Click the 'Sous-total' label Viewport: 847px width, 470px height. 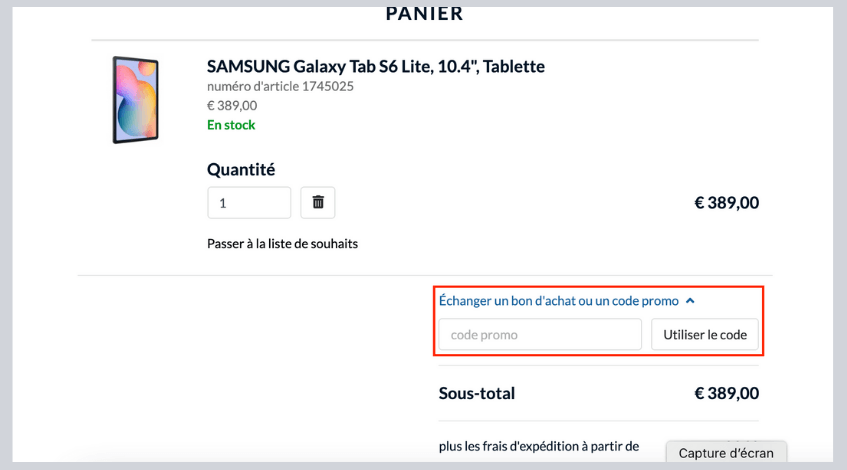(x=477, y=393)
